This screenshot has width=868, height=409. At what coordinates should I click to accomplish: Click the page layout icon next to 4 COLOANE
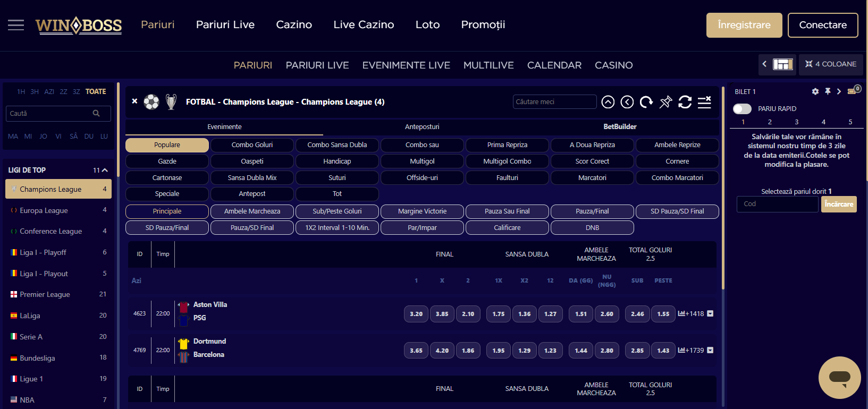[782, 64]
